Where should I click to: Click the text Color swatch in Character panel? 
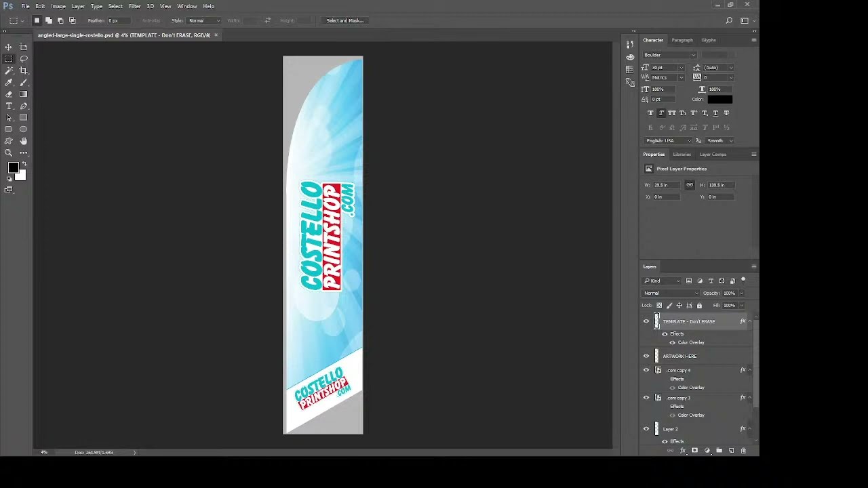719,100
